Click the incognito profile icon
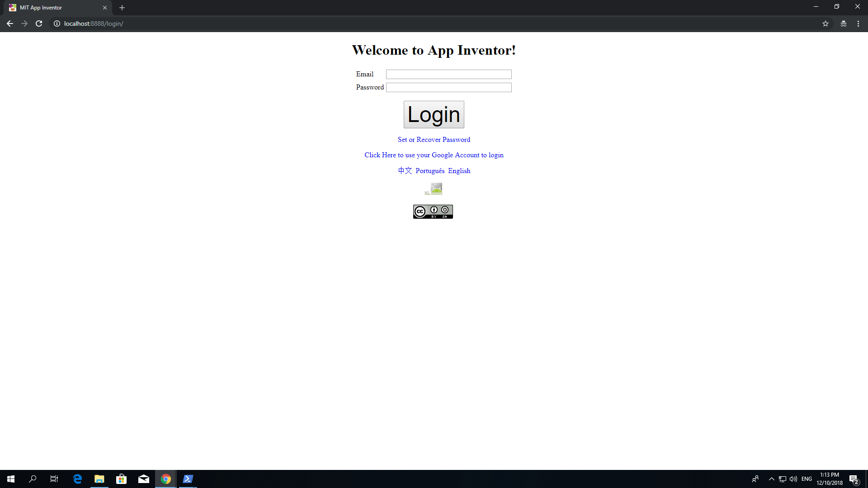 (x=843, y=23)
